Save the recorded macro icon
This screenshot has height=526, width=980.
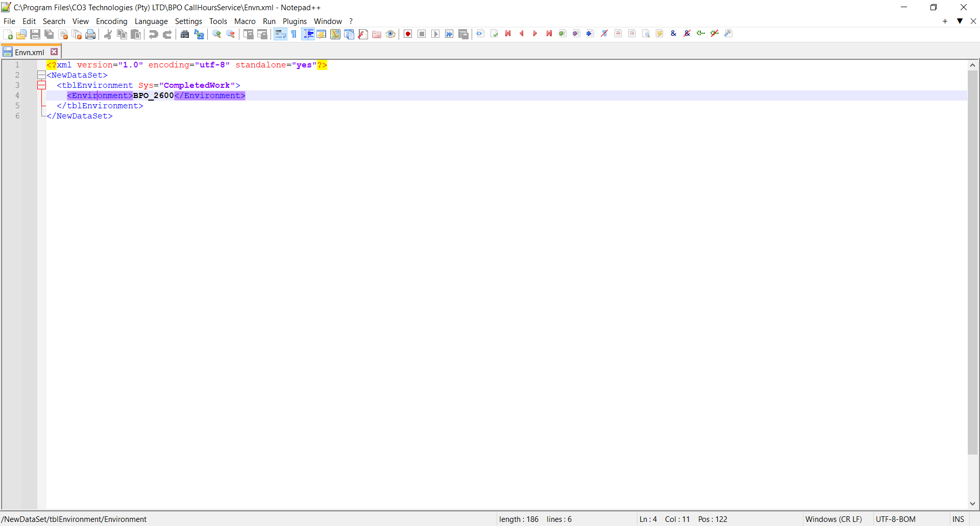click(x=463, y=34)
